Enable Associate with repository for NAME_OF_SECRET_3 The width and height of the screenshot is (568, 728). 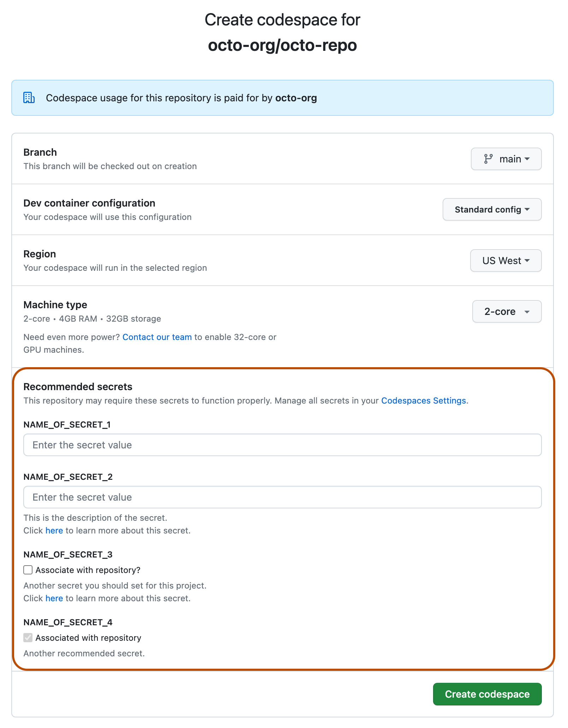[28, 570]
